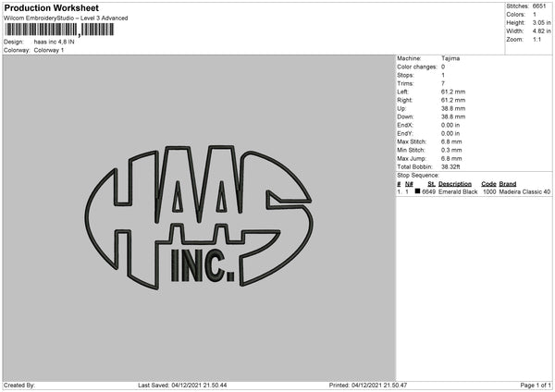Click the Total Bobbin value 38.32ft

click(450, 167)
